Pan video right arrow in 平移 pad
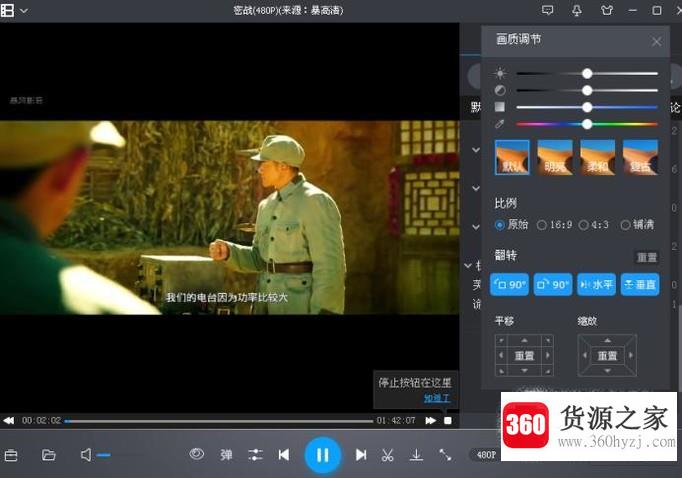Screen dimensions: 682x478 (548, 355)
